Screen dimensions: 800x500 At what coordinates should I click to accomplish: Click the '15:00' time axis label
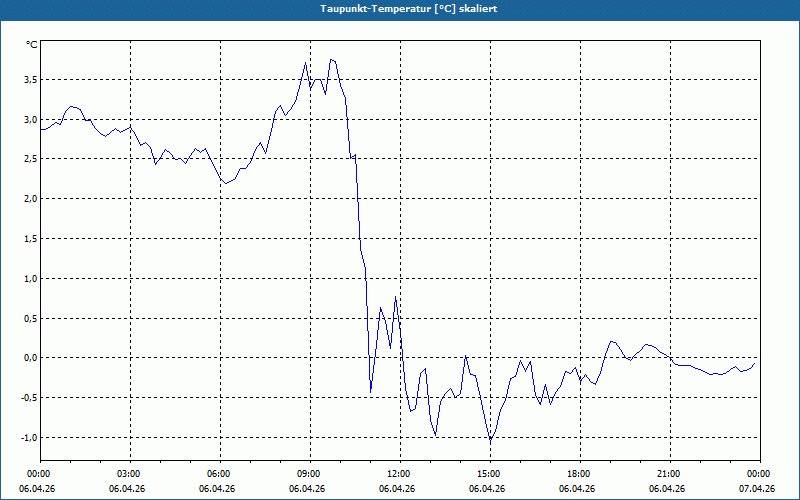490,474
